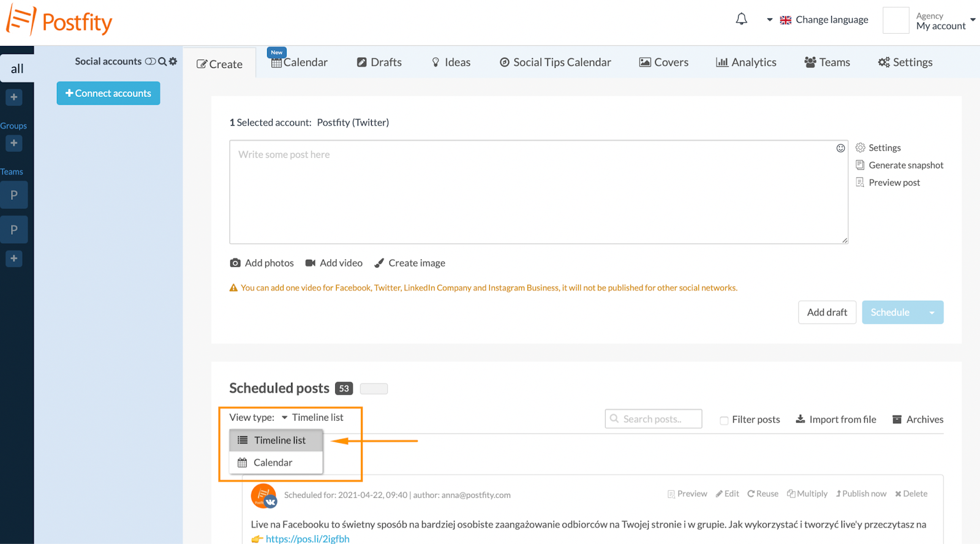Publish the scheduled post now

(x=861, y=494)
